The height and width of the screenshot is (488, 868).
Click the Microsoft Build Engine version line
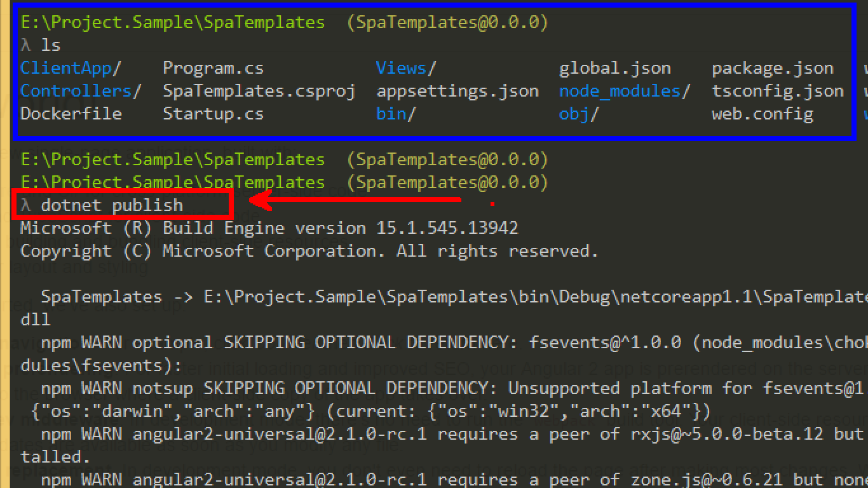click(x=269, y=228)
